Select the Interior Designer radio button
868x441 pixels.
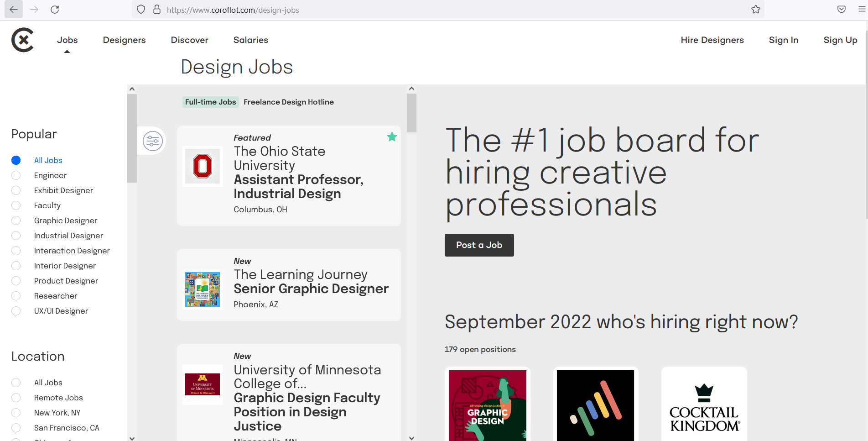pyautogui.click(x=16, y=266)
